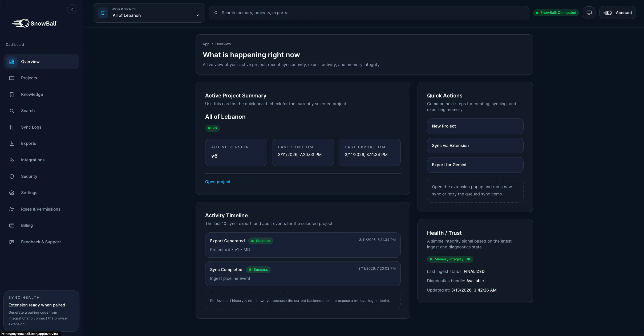Open the Overview menu item
This screenshot has height=336, width=644.
[x=41, y=62]
